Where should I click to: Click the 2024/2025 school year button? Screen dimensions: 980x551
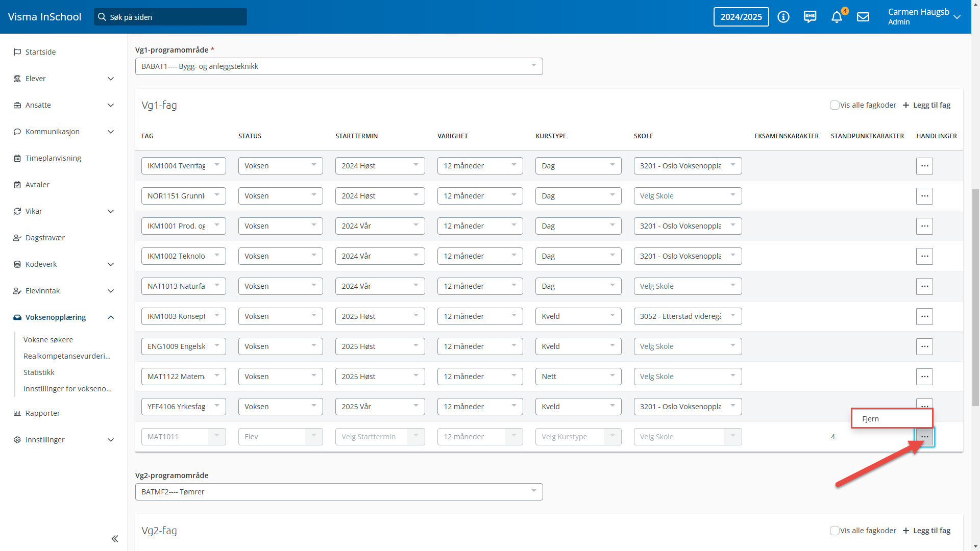click(x=741, y=17)
